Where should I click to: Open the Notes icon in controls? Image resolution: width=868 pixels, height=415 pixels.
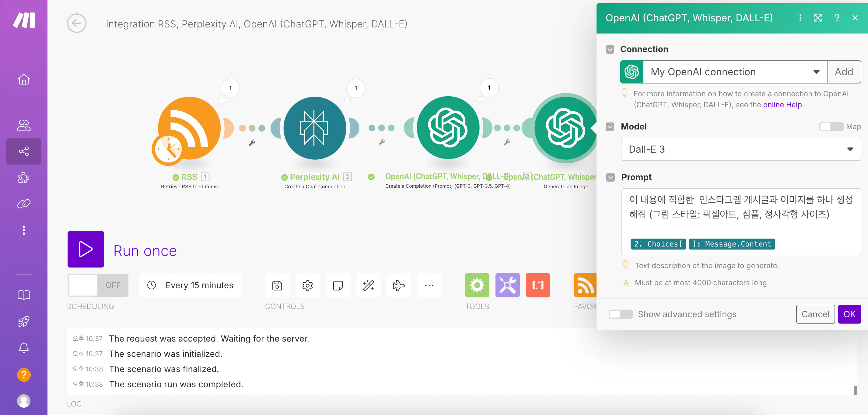(338, 286)
